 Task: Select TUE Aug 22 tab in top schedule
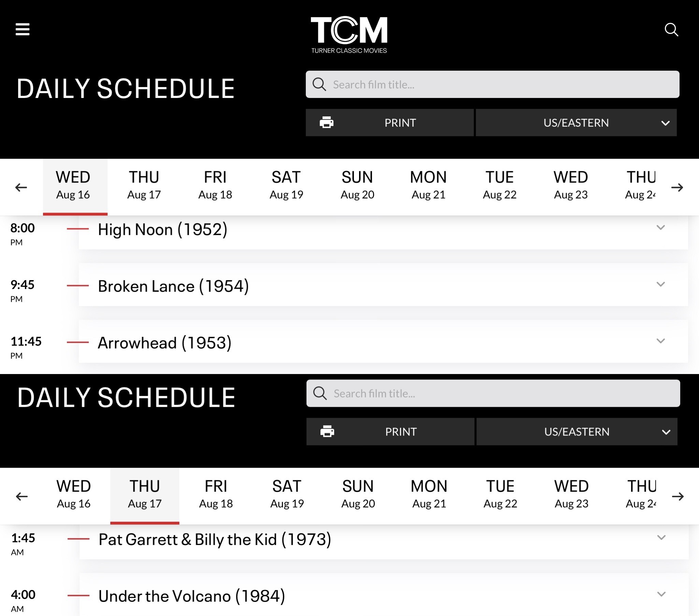click(x=500, y=185)
